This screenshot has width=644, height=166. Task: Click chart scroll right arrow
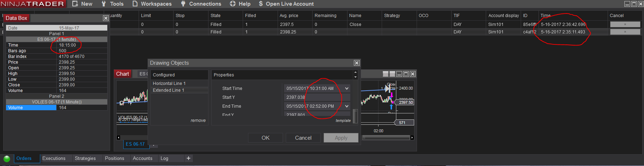tap(412, 138)
